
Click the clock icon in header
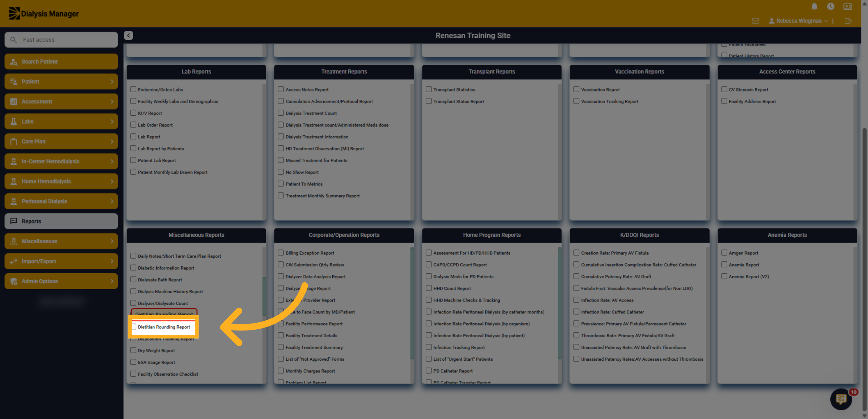pyautogui.click(x=831, y=7)
